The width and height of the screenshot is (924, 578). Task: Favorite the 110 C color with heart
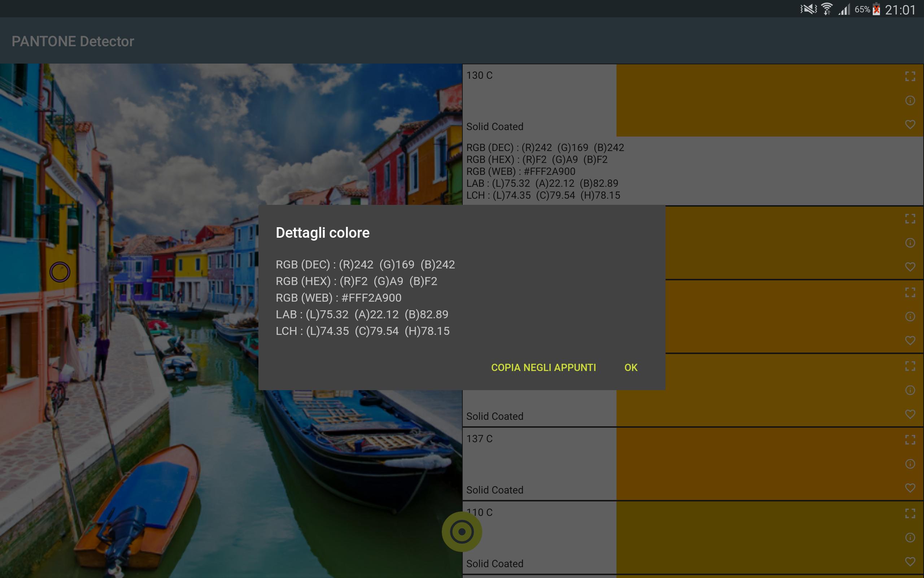coord(910,562)
